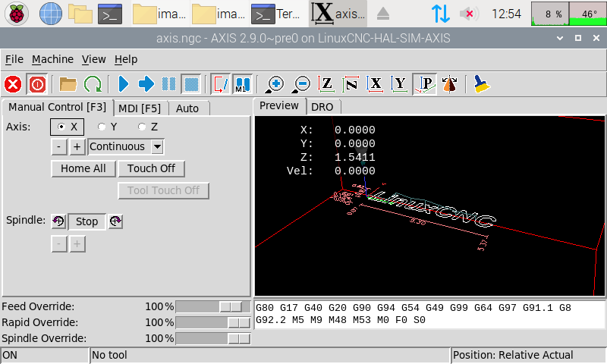This screenshot has width=607, height=364.
Task: Open the Machine menu
Action: (52, 59)
